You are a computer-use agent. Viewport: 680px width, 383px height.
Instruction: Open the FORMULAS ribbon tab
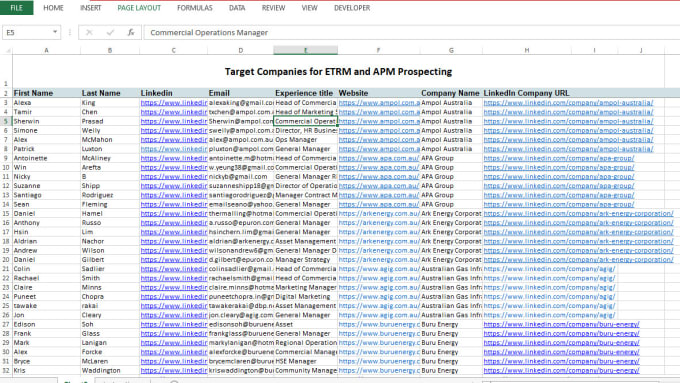click(x=195, y=8)
